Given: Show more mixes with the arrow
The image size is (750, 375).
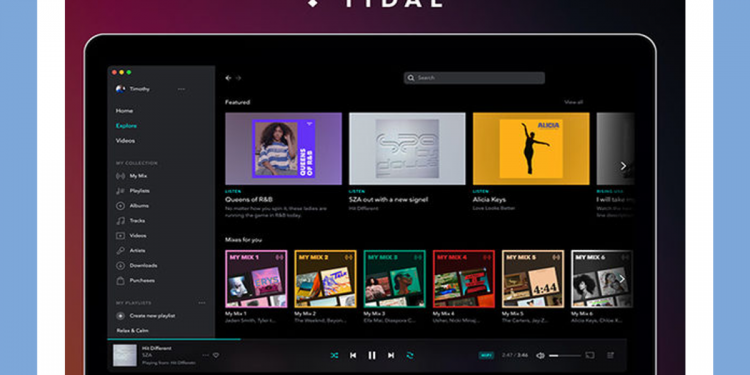Looking at the screenshot, I should 622,278.
